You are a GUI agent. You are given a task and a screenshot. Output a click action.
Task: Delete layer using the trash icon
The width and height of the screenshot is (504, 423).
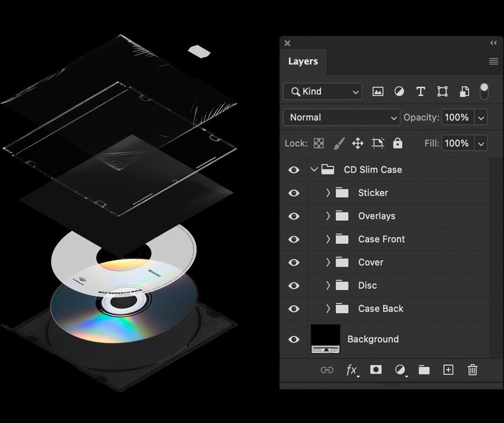472,370
